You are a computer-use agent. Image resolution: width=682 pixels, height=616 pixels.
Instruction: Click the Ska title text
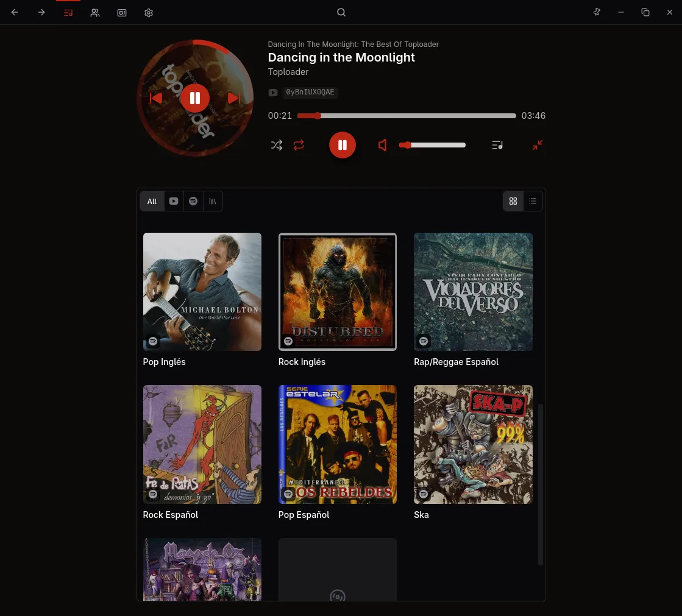pos(422,515)
